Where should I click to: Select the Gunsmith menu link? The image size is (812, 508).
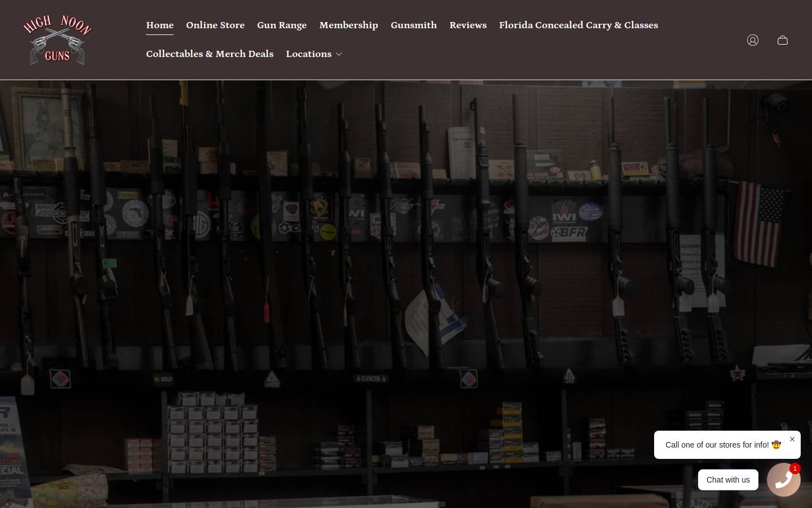point(414,25)
